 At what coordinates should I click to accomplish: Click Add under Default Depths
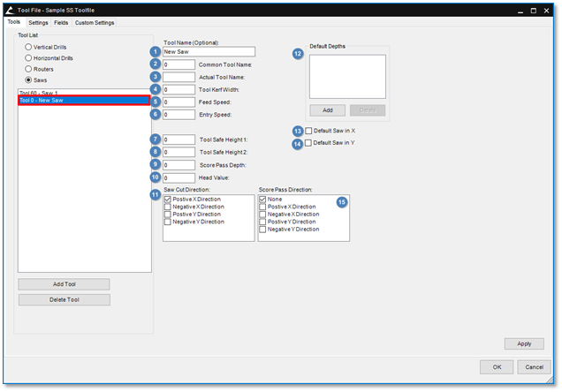click(x=328, y=110)
